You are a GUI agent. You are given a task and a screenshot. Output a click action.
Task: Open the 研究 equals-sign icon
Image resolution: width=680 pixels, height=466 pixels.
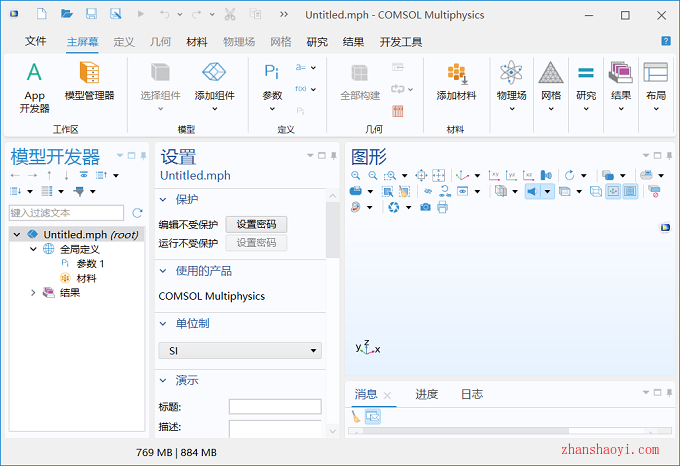coord(586,72)
